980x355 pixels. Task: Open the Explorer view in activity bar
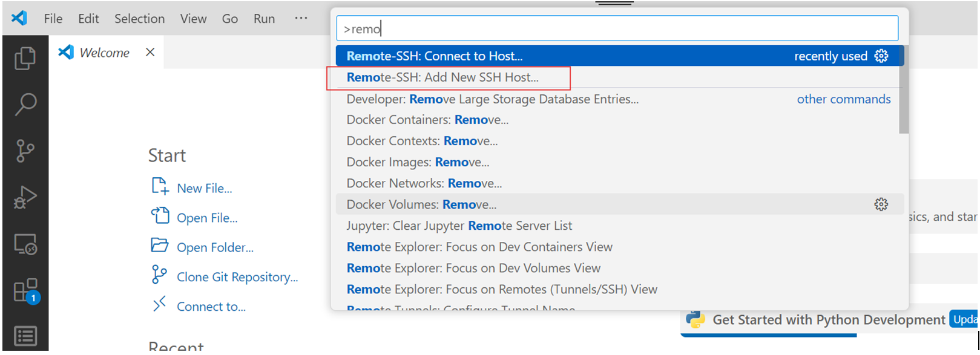(x=25, y=59)
